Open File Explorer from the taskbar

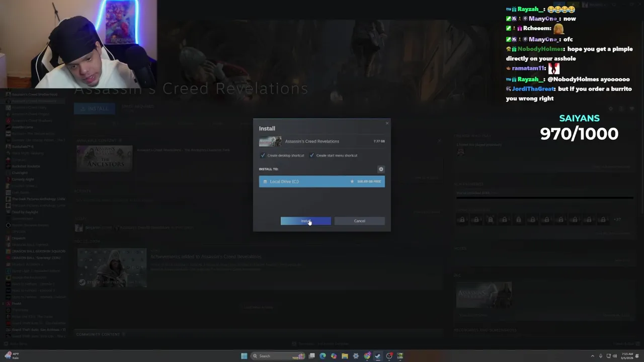[345, 356]
